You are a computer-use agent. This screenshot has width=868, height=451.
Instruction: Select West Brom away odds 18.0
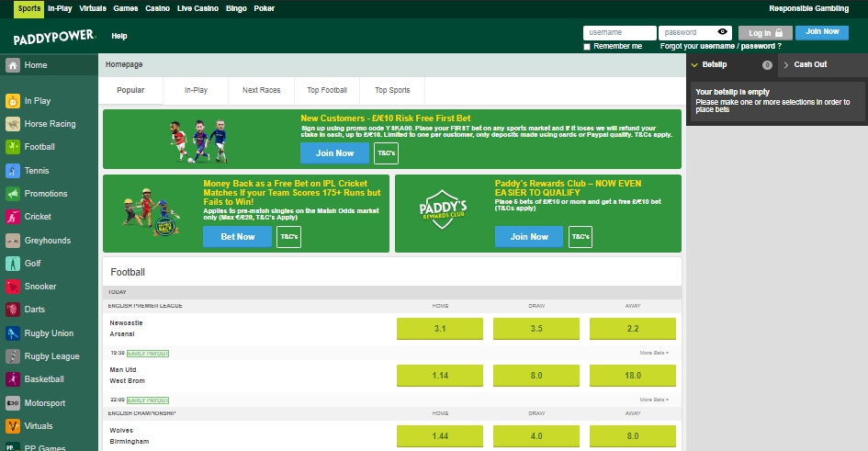tap(633, 376)
